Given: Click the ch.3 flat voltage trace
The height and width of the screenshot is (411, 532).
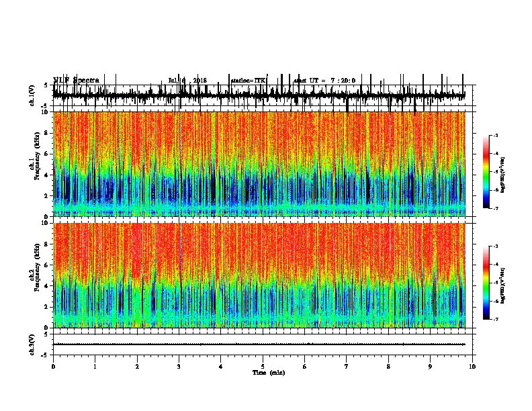Looking at the screenshot, I should 259,345.
